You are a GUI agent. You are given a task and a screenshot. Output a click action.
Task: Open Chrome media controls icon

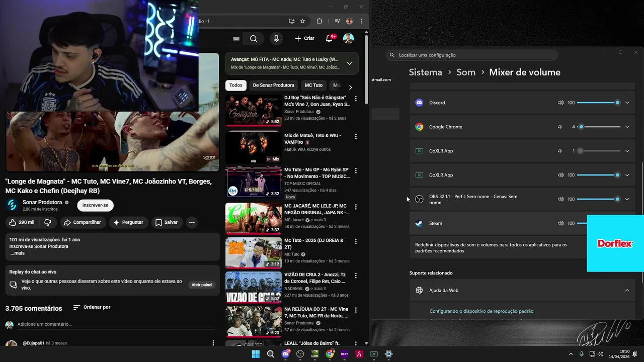click(337, 21)
